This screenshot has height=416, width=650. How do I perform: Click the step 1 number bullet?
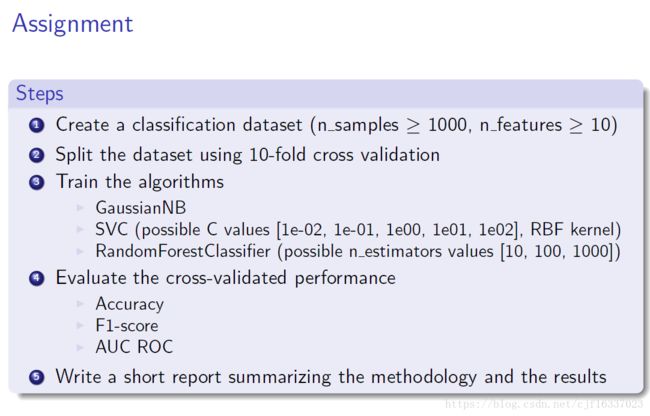tap(36, 125)
